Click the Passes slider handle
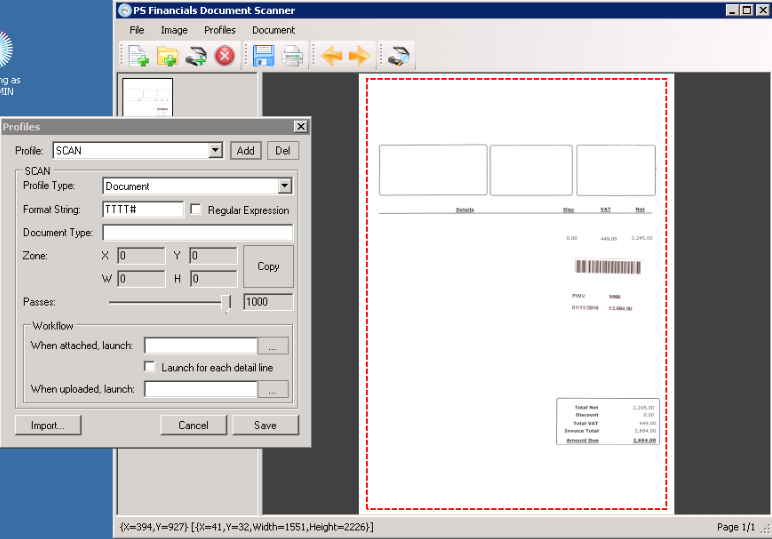 coord(227,302)
